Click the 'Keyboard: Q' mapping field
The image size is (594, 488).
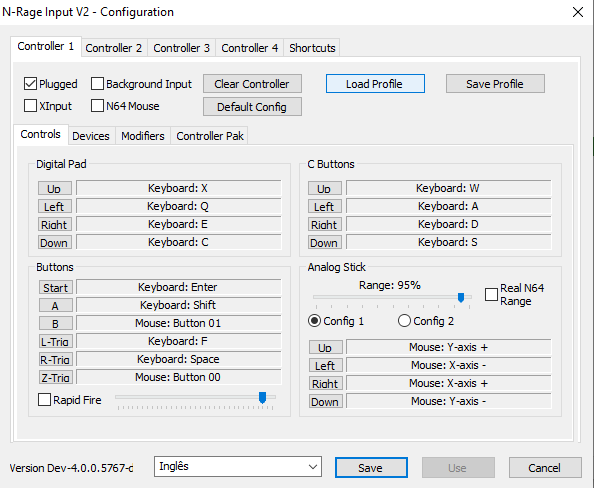click(179, 206)
